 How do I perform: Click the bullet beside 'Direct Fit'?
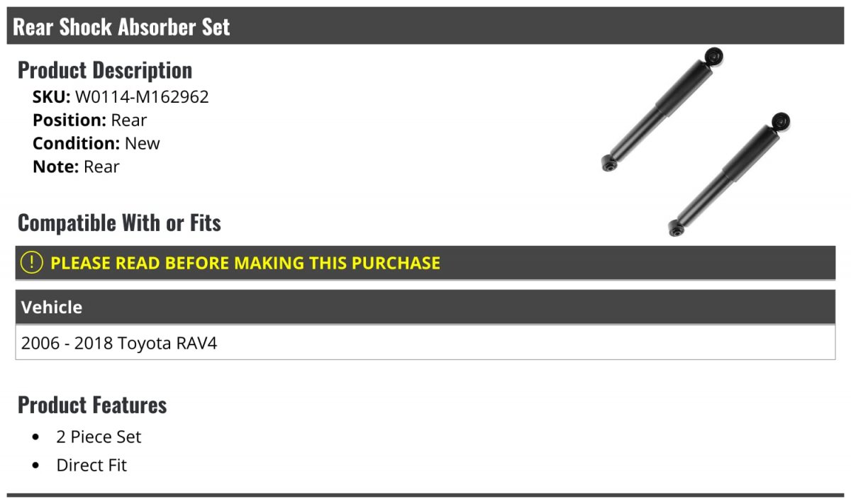(36, 465)
